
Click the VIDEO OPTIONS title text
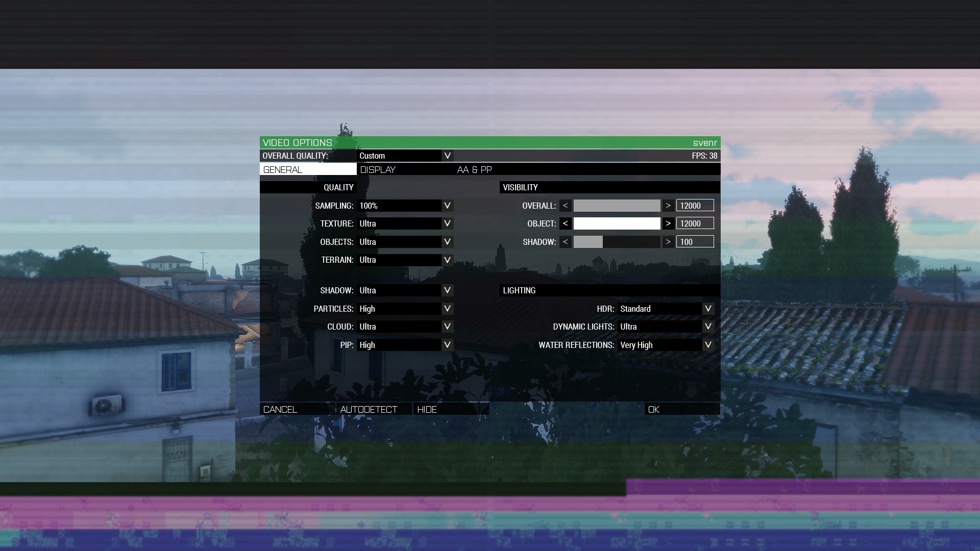coord(298,143)
